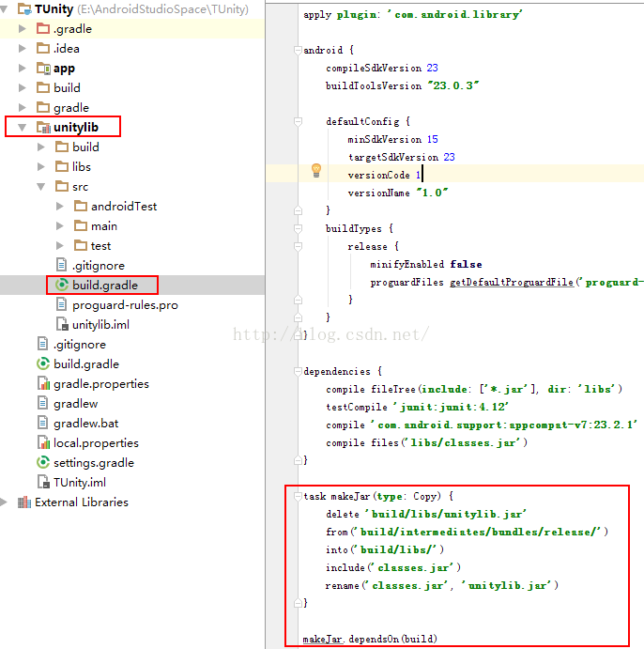Click the androidTest folder icon

(81, 206)
